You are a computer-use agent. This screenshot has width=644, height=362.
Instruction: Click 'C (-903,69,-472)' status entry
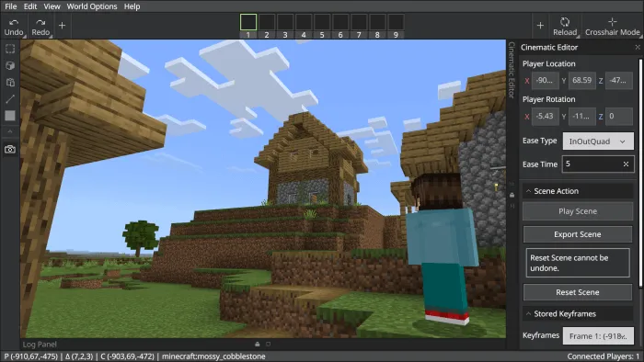tap(127, 356)
